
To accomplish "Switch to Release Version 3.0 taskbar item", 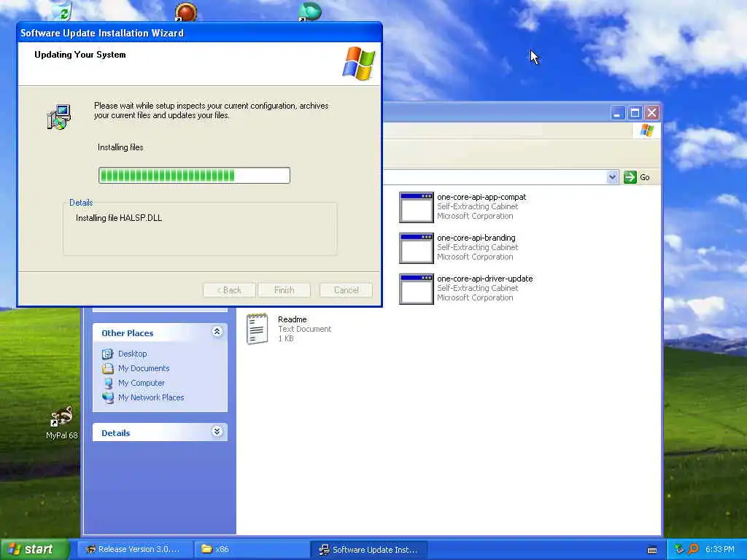I will [x=136, y=550].
